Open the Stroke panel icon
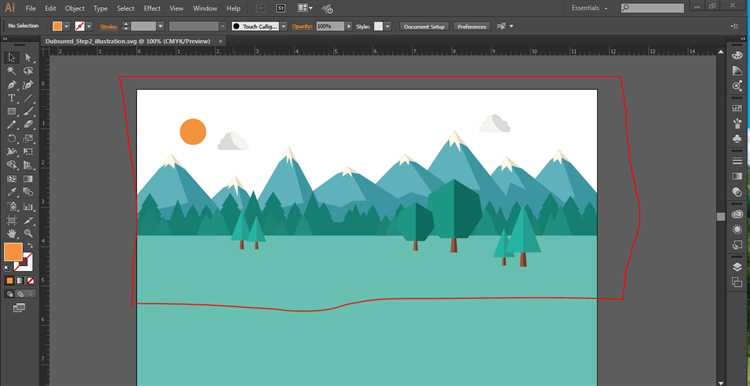The width and height of the screenshot is (750, 386). (x=737, y=161)
